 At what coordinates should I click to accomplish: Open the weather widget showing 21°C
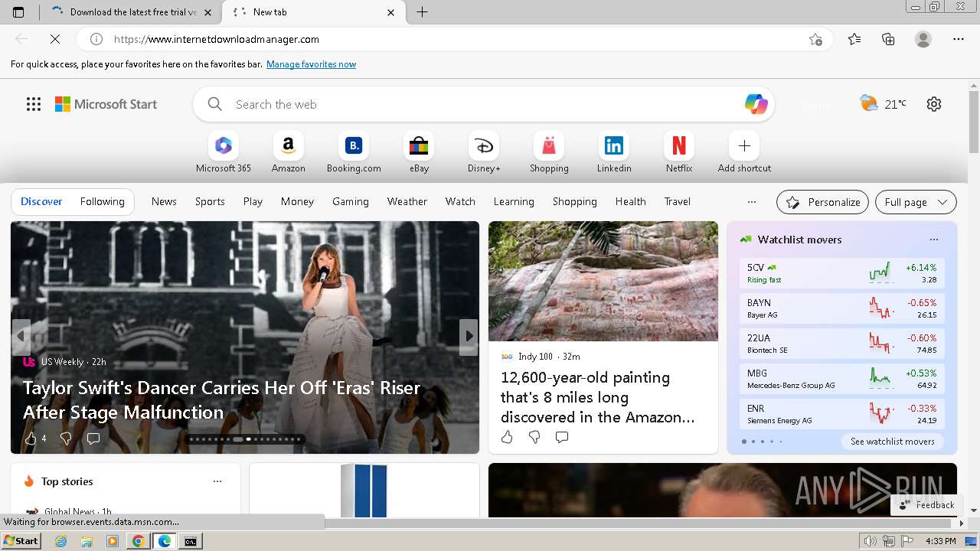(883, 104)
